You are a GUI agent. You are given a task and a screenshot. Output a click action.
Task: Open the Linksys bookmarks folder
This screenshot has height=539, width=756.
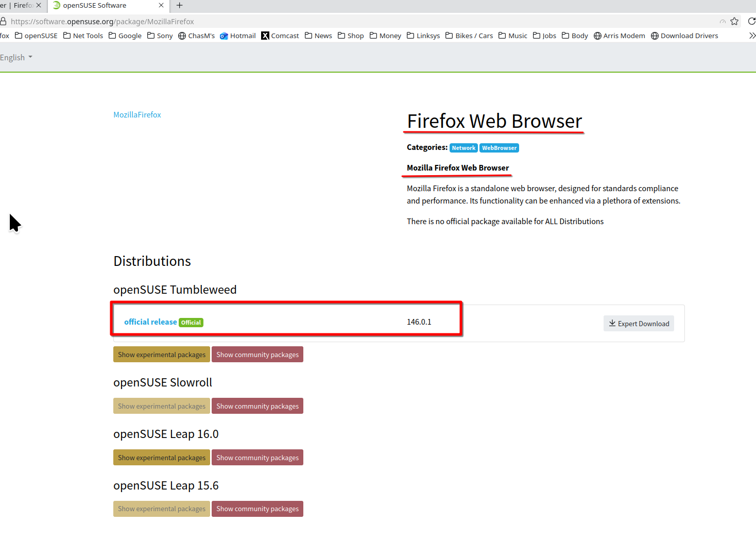click(423, 36)
